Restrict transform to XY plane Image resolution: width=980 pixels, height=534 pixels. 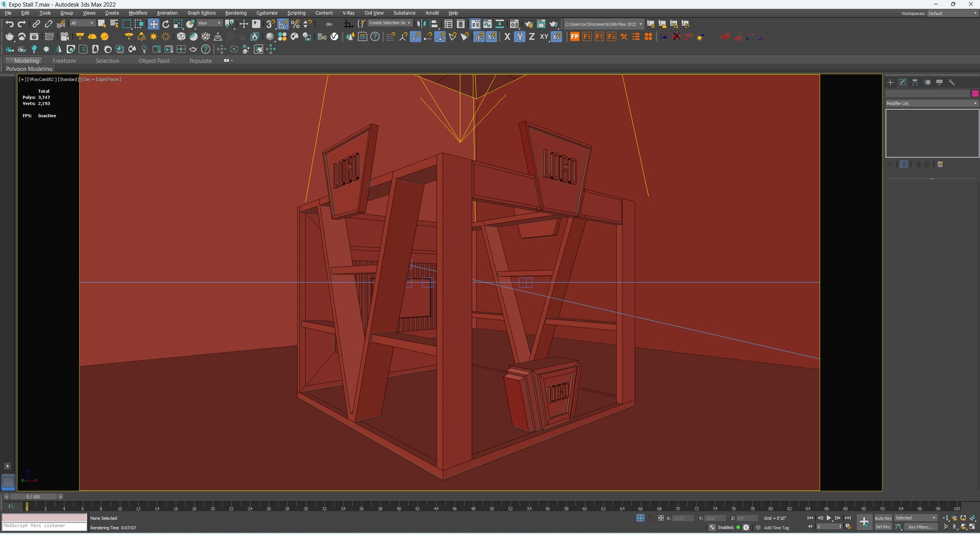pyautogui.click(x=544, y=37)
